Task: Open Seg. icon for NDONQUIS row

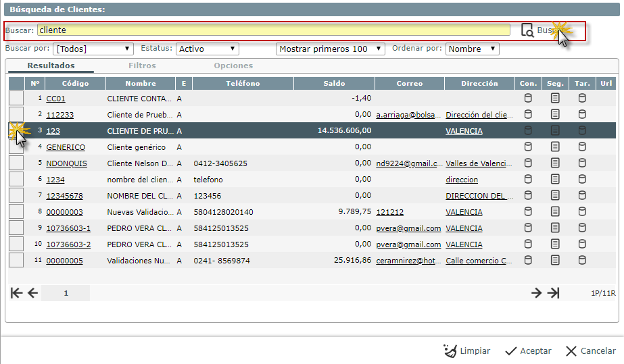Action: coord(555,163)
